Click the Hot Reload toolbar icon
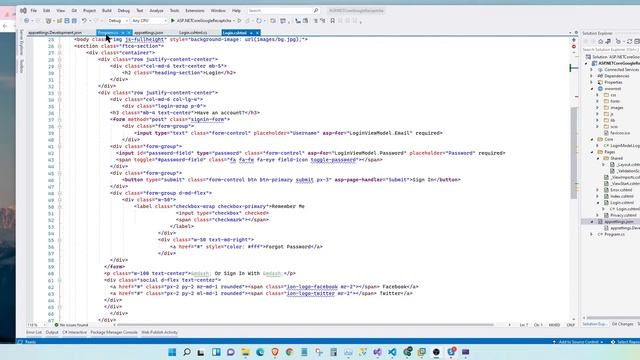The width and height of the screenshot is (640, 360). (259, 20)
